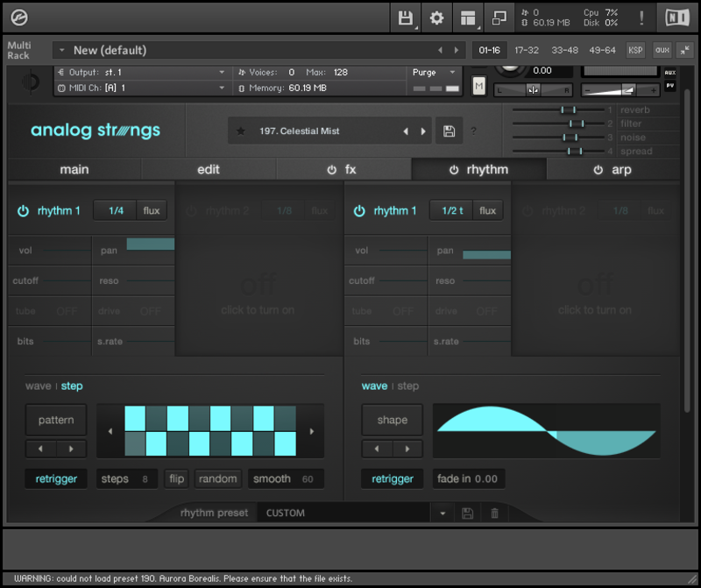This screenshot has height=588, width=701.
Task: Open the save (floppy disk) menu in header
Action: click(406, 18)
